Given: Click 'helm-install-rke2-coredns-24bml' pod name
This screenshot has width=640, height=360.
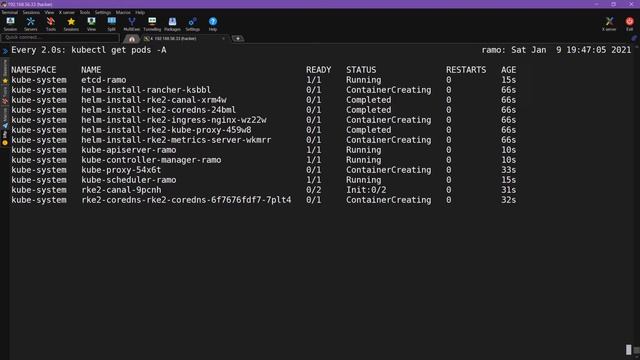Looking at the screenshot, I should click(158, 110).
